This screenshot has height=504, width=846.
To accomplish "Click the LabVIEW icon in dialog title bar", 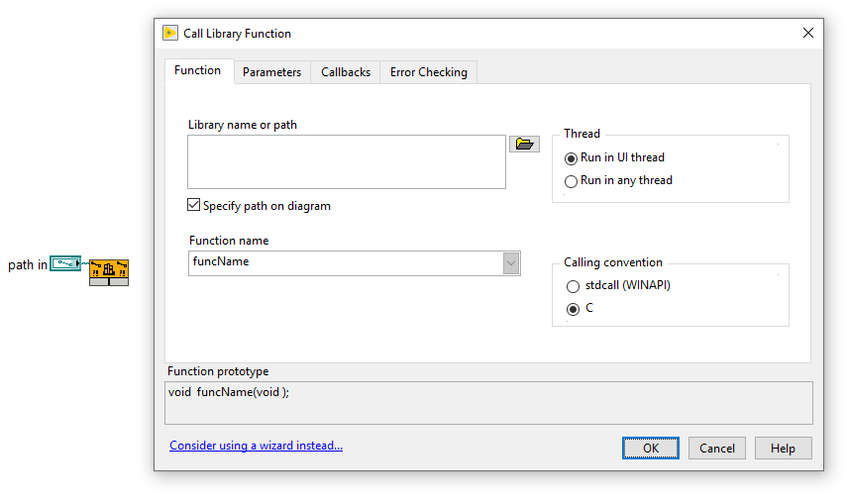I will 170,33.
